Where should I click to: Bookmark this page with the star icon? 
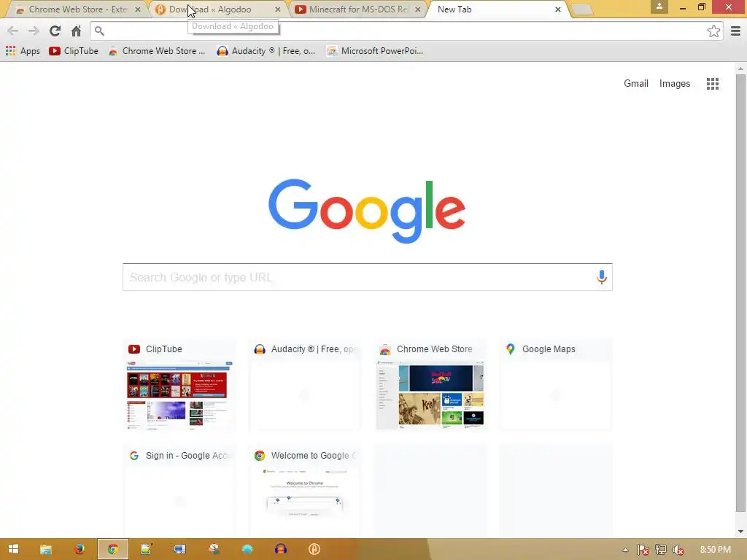713,31
